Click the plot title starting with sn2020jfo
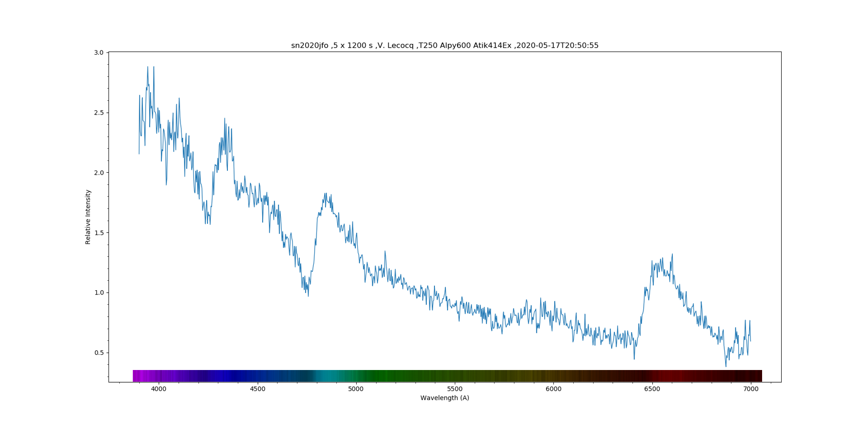 (x=444, y=46)
